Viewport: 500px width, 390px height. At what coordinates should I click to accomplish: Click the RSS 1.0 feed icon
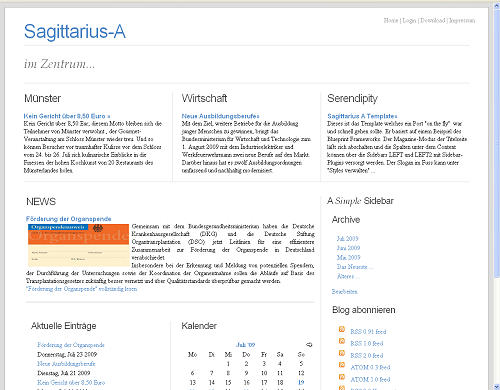pyautogui.click(x=342, y=341)
